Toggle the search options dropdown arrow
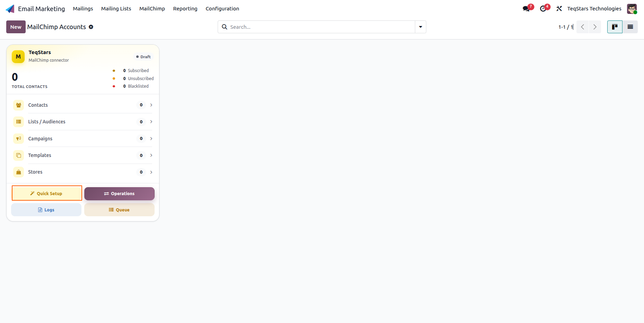This screenshot has width=644, height=323. [420, 27]
